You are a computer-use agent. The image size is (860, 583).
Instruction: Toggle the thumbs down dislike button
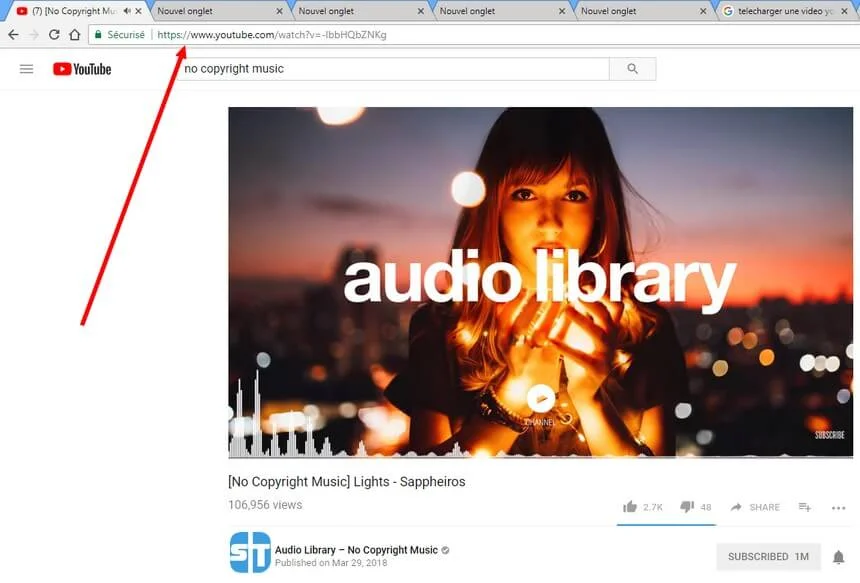pos(686,507)
